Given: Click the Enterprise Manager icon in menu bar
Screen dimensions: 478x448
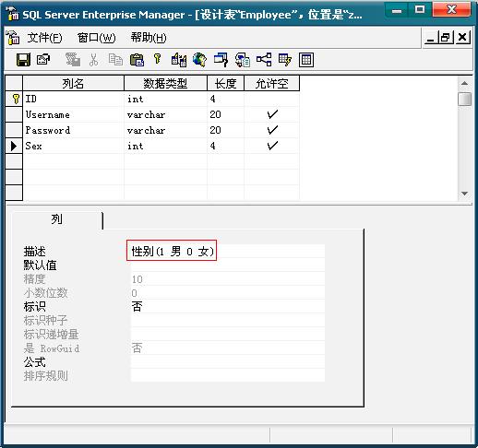Looking at the screenshot, I should click(x=13, y=38).
